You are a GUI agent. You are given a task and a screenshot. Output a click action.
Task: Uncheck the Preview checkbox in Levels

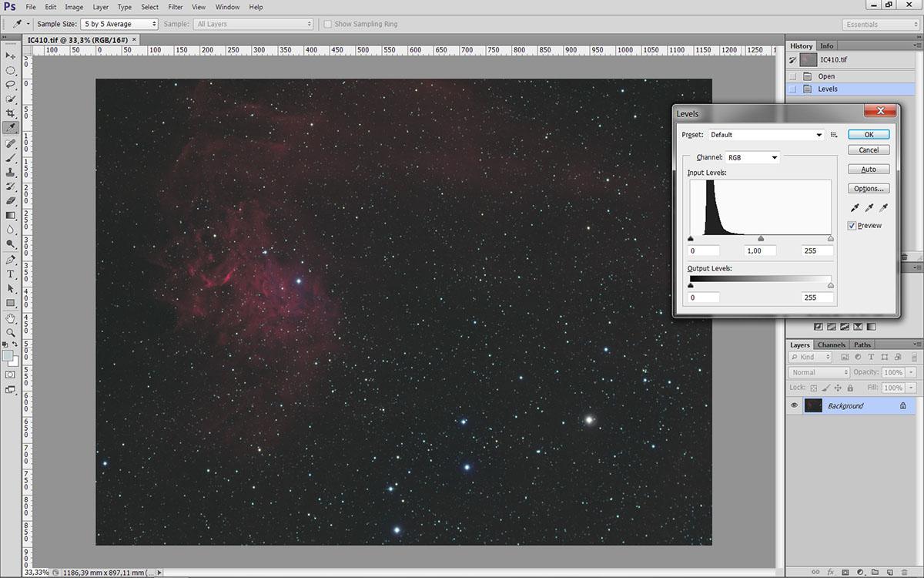tap(852, 226)
